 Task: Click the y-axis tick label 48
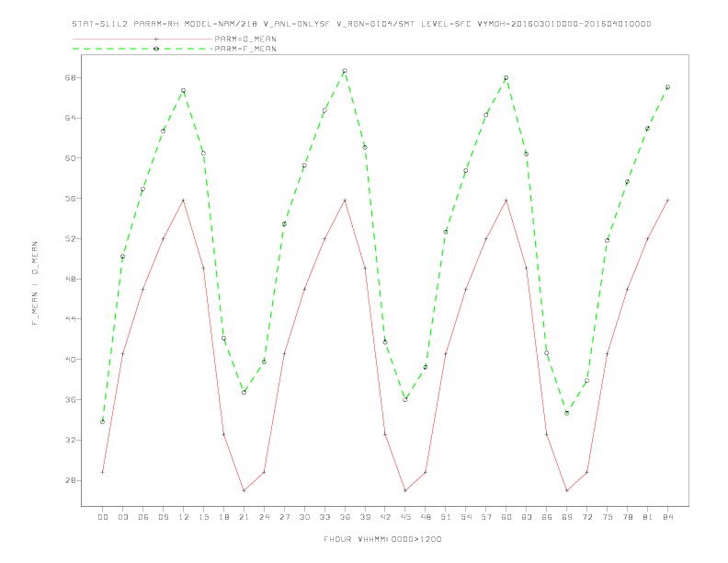point(70,279)
